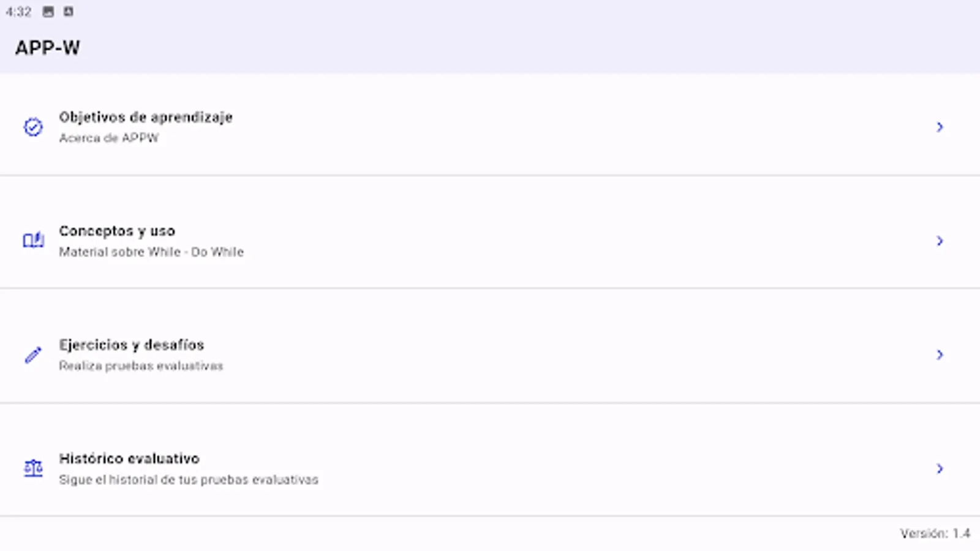Expand the Objetivos de aprendizaje chevron arrow
980x551 pixels.
click(x=940, y=127)
